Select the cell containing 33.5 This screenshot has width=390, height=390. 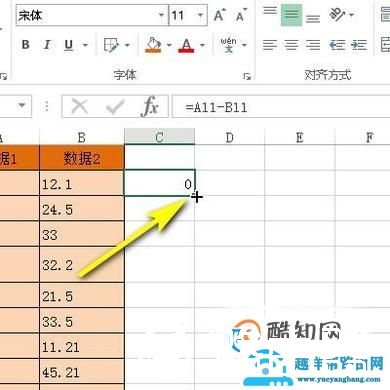click(82, 321)
